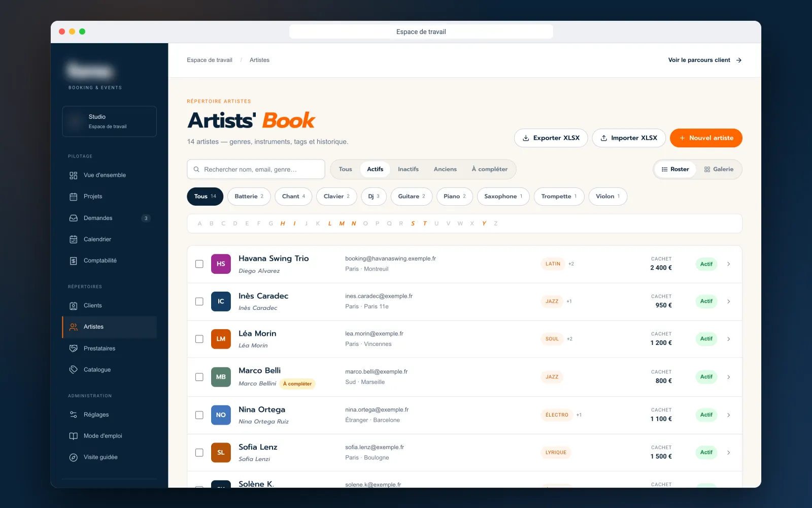The width and height of the screenshot is (812, 508).
Task: Switch to the Anciens tab
Action: (x=445, y=169)
